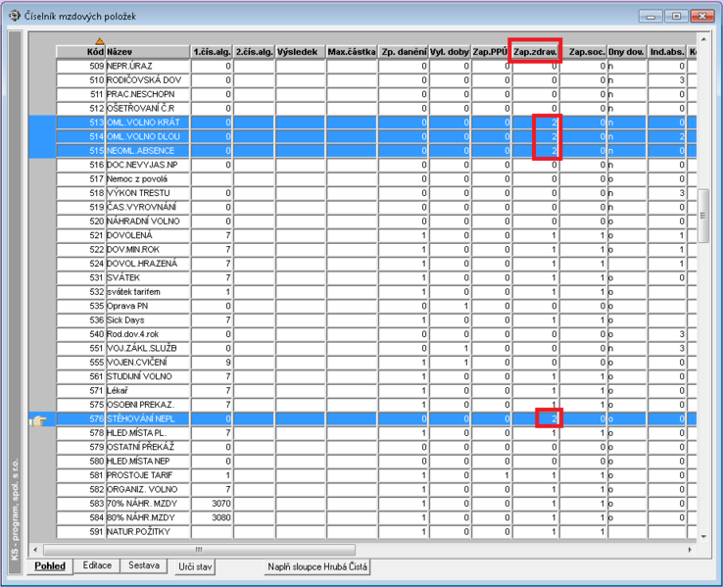
Task: Click the Zp. danění column header
Action: tap(404, 52)
